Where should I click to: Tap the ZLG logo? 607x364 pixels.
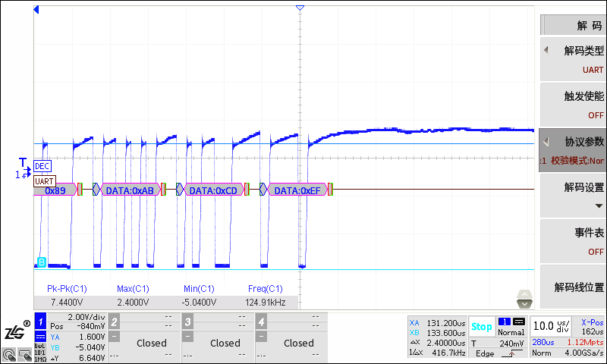coord(17,331)
